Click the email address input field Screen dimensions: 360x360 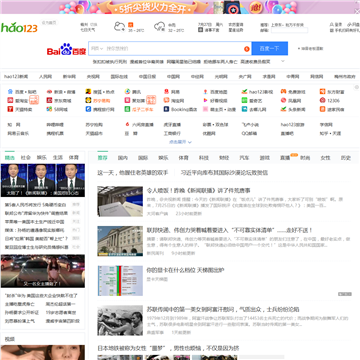(x=289, y=30)
